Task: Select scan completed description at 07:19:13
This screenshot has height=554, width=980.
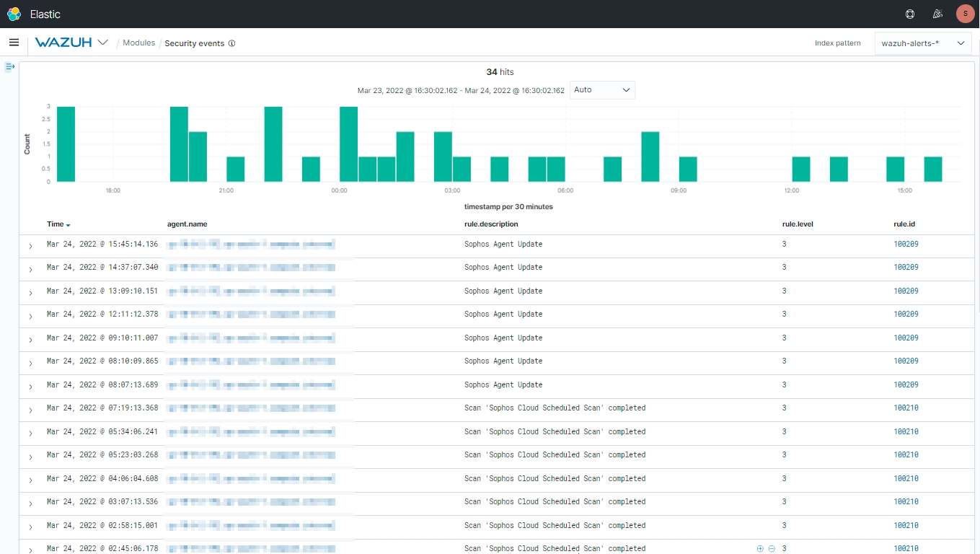Action: pos(555,408)
